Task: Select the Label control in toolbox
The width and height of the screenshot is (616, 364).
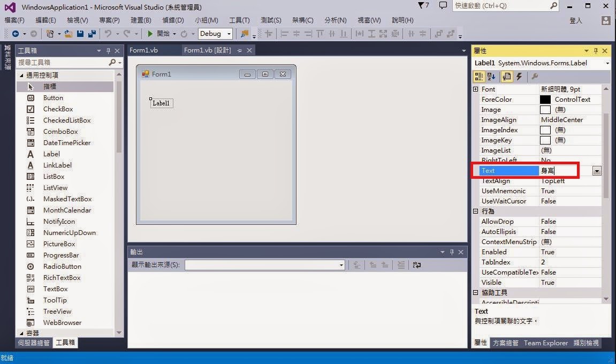Action: click(51, 154)
